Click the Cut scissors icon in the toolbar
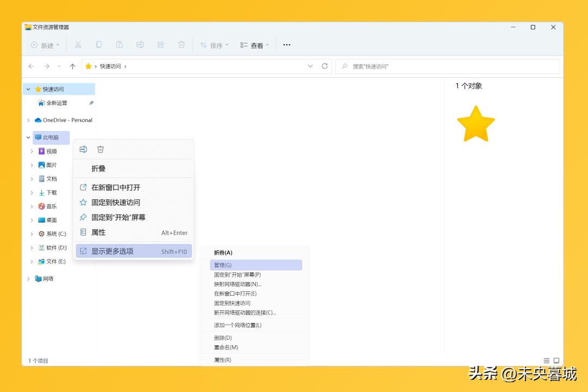This screenshot has width=588, height=392. coord(78,44)
